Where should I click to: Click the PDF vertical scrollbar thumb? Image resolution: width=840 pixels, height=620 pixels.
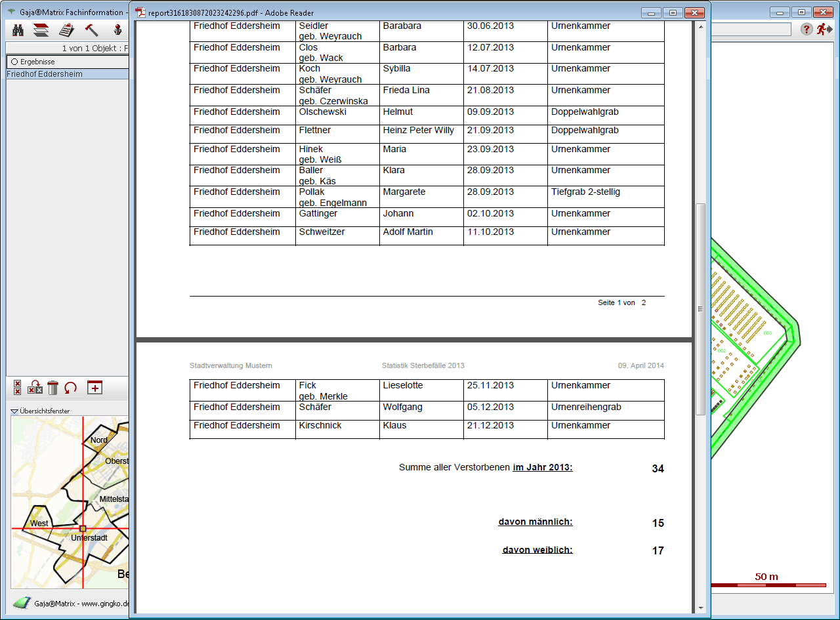tap(700, 308)
